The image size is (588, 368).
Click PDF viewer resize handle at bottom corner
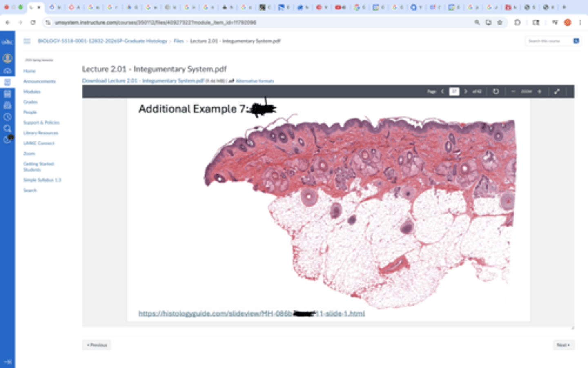click(x=572, y=327)
